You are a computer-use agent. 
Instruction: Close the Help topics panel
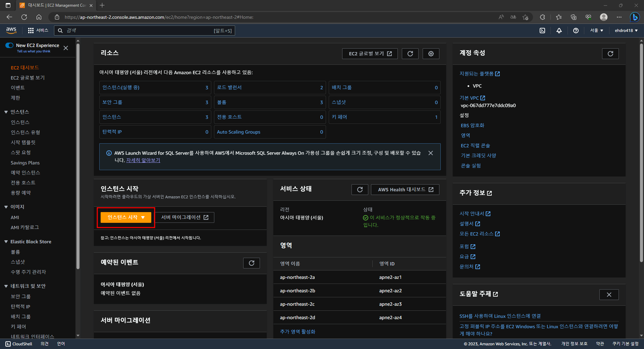click(609, 295)
